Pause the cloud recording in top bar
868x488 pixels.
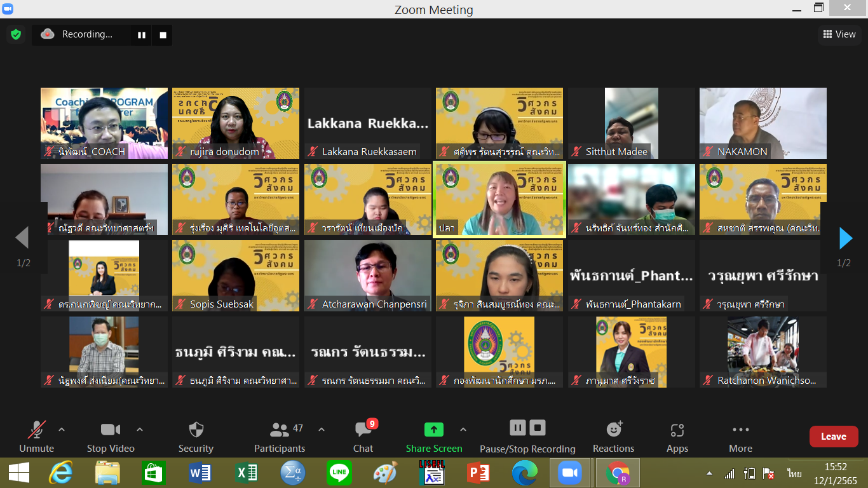tap(142, 35)
